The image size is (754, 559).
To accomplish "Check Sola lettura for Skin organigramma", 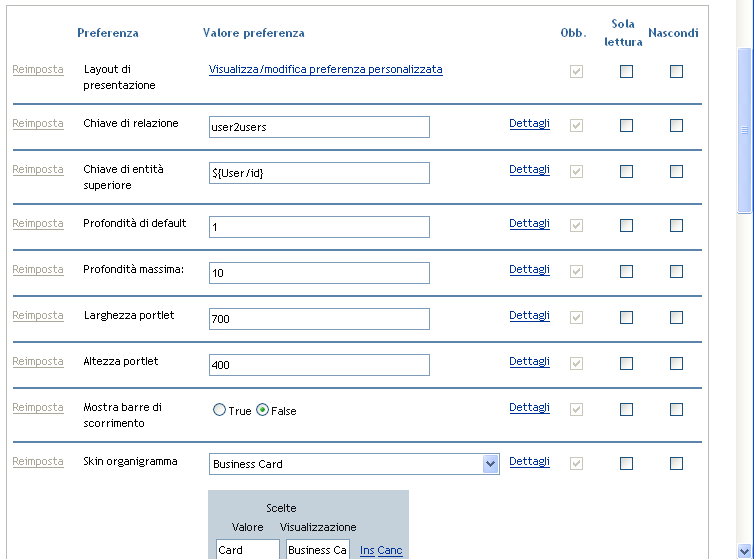I will tap(626, 463).
